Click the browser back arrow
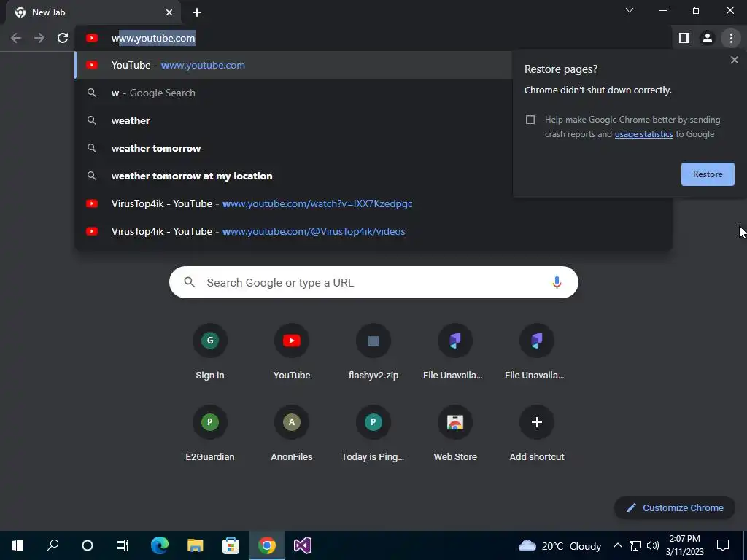This screenshot has width=747, height=560. pos(16,38)
